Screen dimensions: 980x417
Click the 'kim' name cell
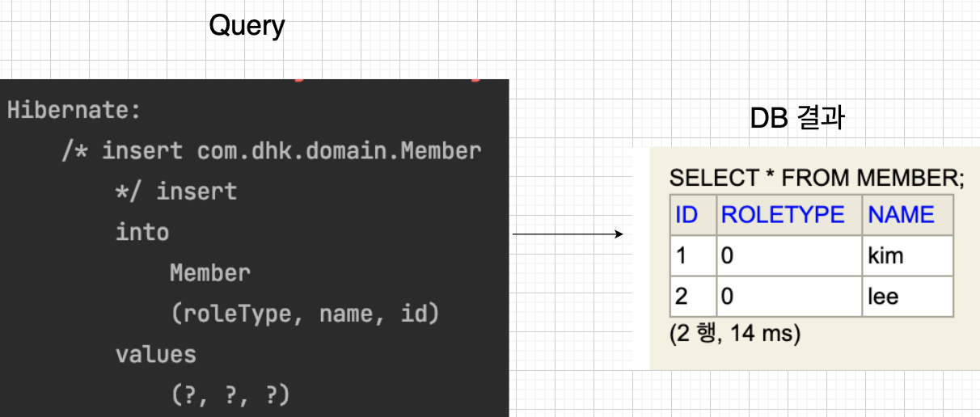908,255
